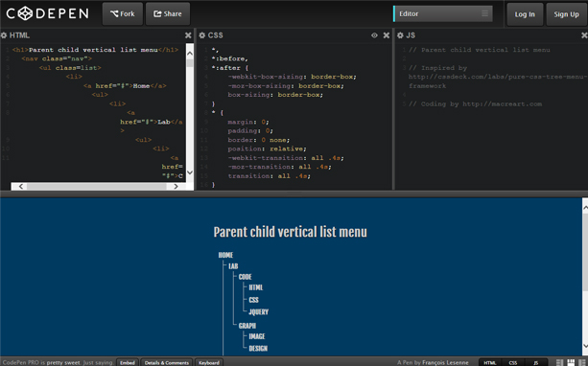Viewport: 588px width, 366px height.
Task: Click the JS panel title
Action: click(411, 35)
